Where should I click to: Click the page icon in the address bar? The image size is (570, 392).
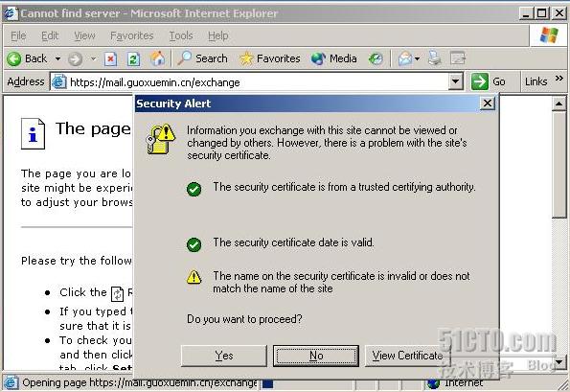pyautogui.click(x=58, y=82)
